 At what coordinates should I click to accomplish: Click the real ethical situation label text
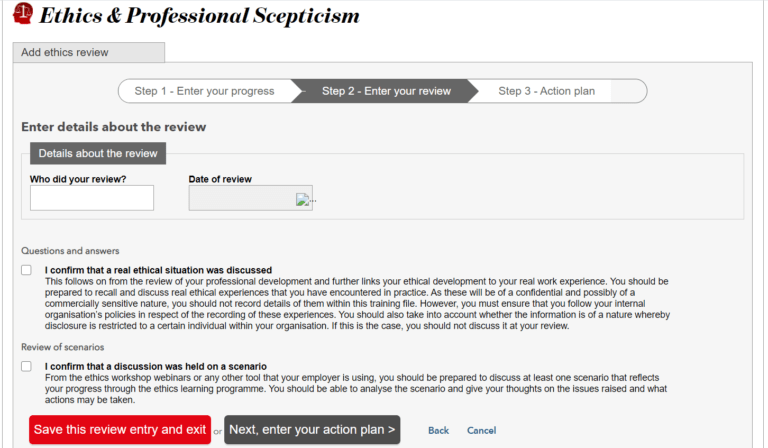(x=158, y=270)
